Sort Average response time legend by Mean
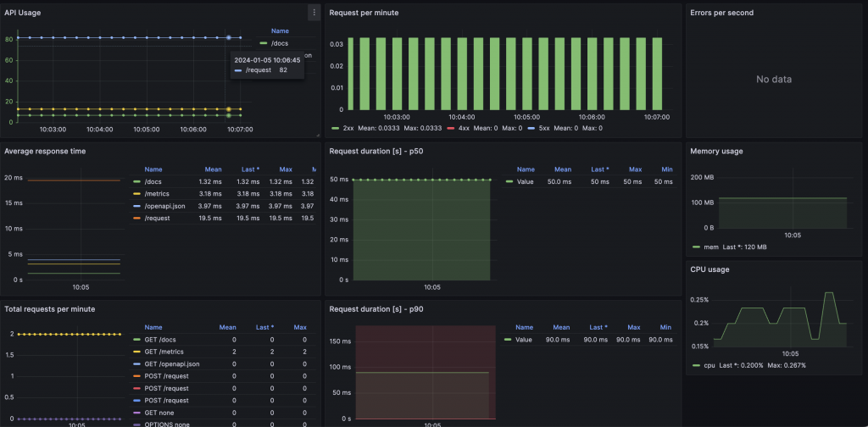868x427 pixels. tap(213, 169)
